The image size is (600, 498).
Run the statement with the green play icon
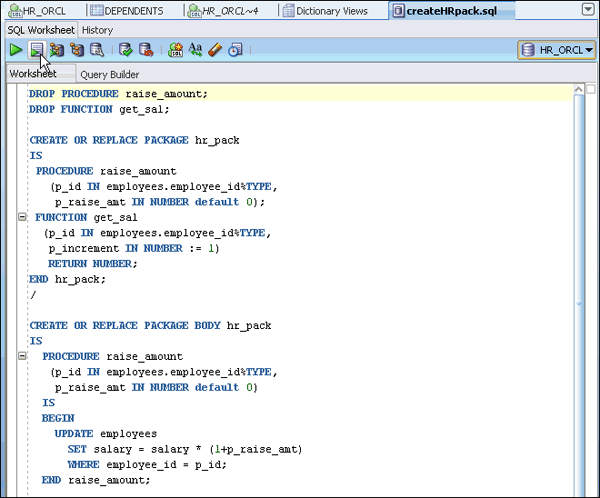(x=17, y=49)
